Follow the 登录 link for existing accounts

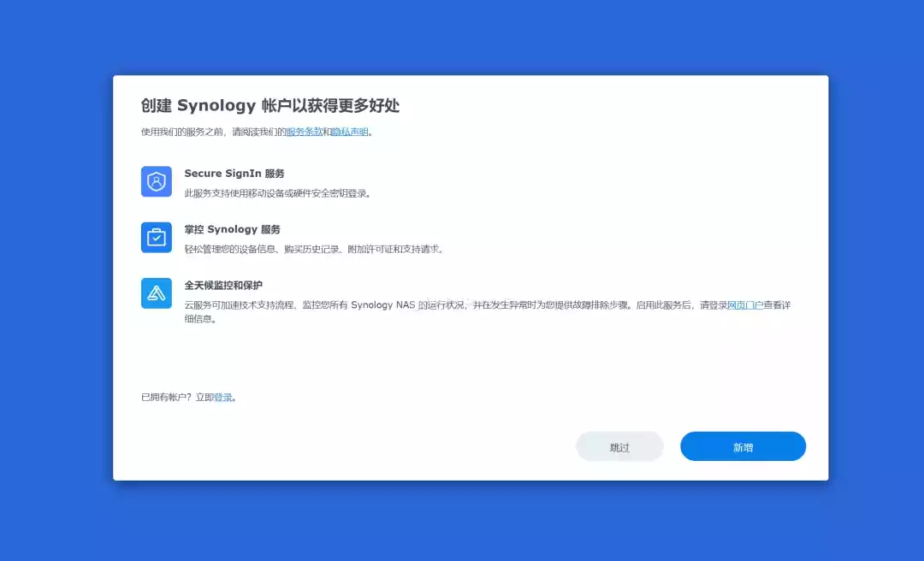click(x=222, y=398)
